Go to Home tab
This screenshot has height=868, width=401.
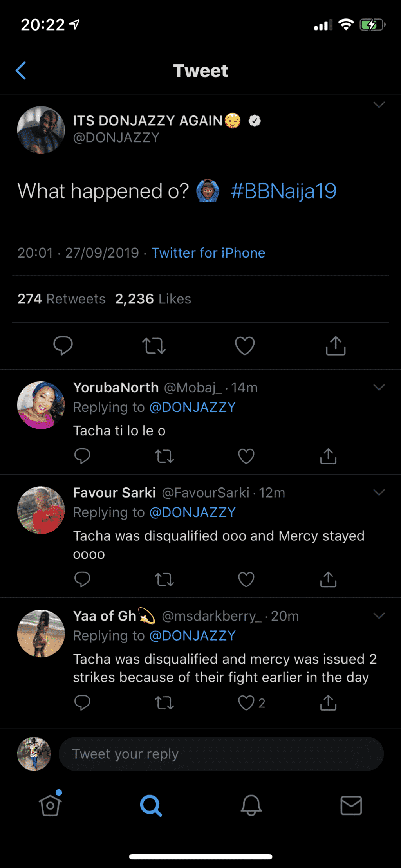(x=50, y=805)
